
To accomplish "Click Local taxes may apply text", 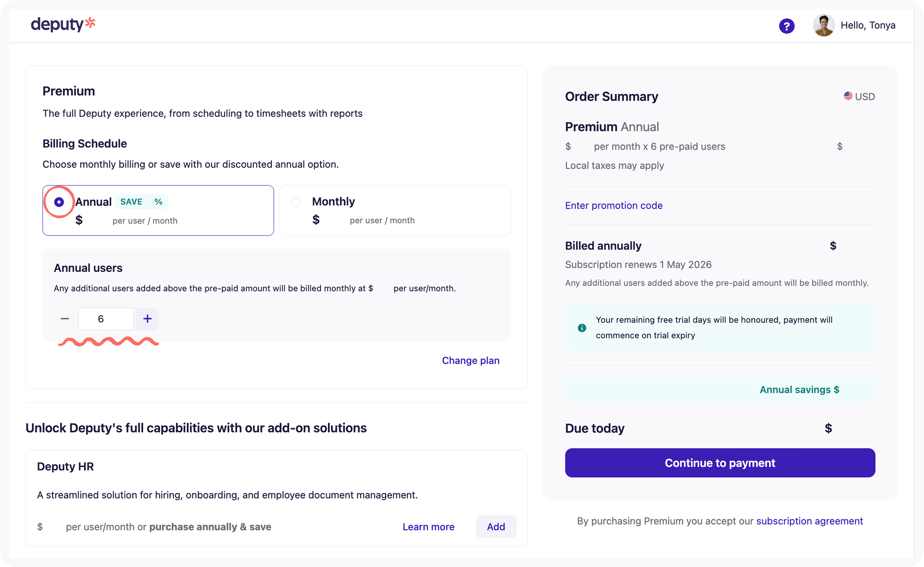I will point(614,166).
